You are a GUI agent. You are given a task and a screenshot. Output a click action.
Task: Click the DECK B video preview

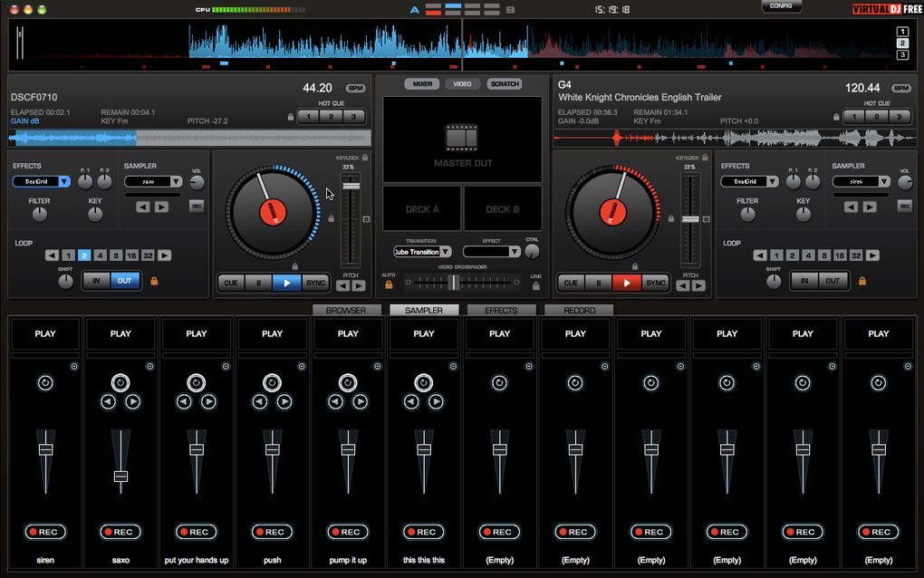click(x=503, y=209)
